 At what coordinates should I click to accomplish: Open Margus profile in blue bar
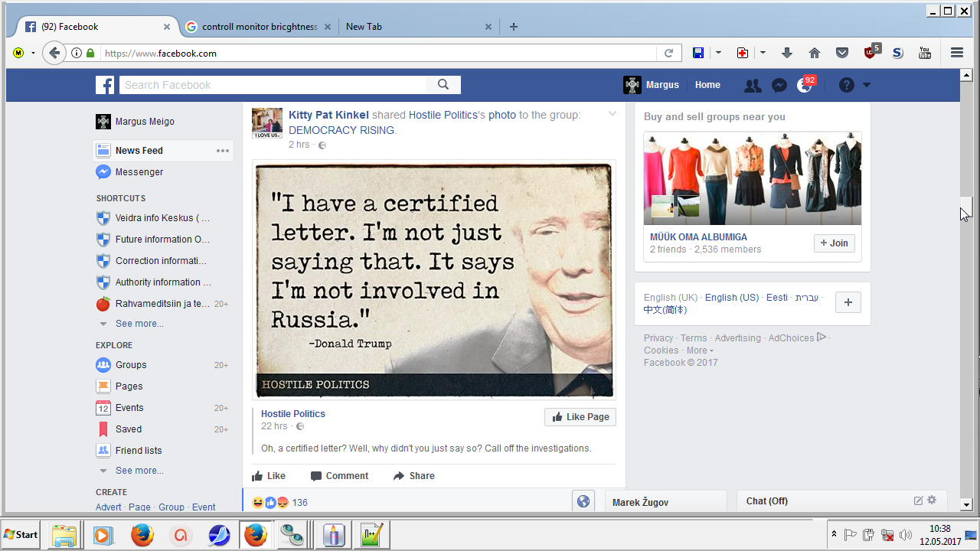pyautogui.click(x=652, y=85)
